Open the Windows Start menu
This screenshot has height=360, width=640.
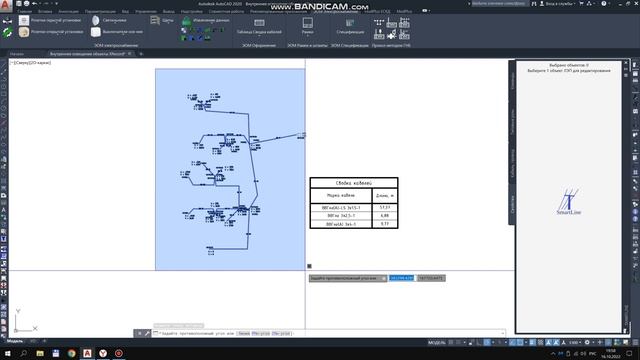click(x=7, y=353)
